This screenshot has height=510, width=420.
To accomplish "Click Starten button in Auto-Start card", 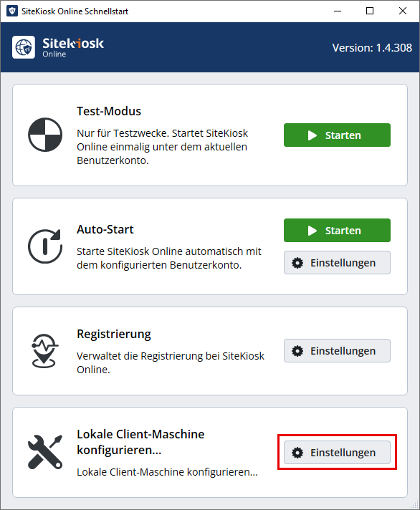I will click(337, 230).
